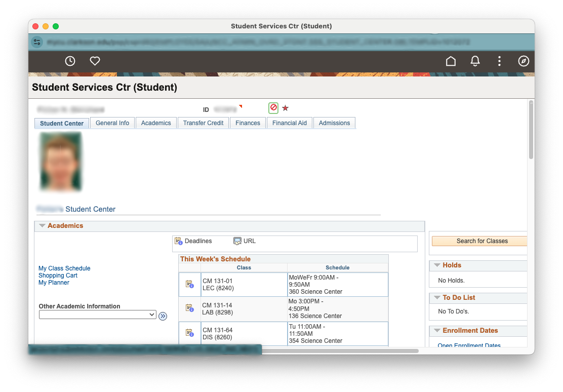Open the notifications bell
This screenshot has height=392, width=563.
point(475,61)
